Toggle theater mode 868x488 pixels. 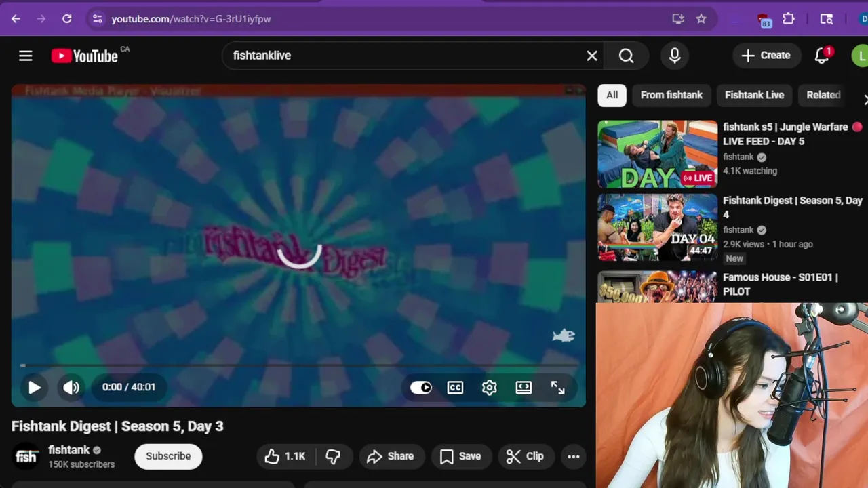pos(524,388)
